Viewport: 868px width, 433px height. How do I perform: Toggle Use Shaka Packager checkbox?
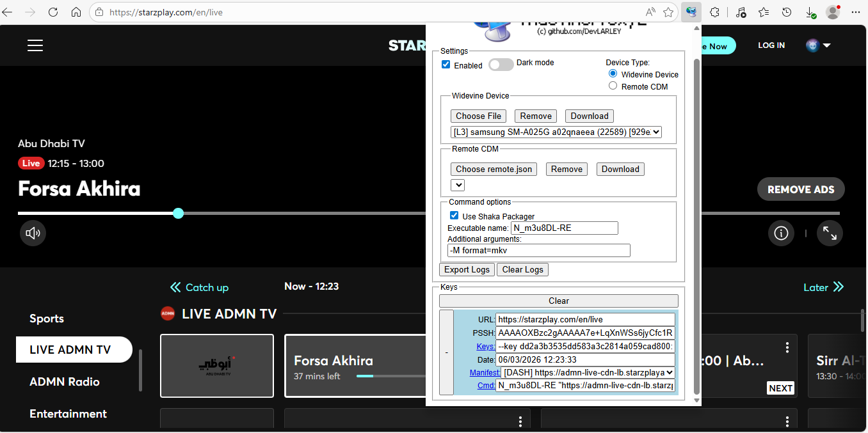tap(454, 216)
